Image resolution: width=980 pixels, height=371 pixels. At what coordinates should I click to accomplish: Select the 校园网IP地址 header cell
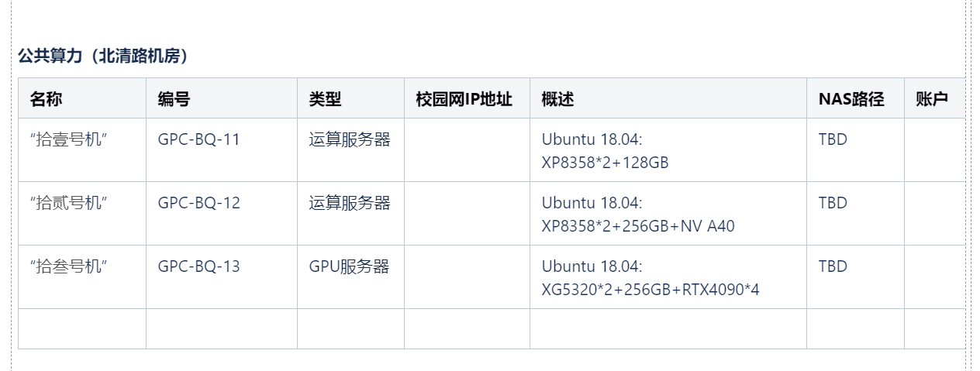pos(467,98)
